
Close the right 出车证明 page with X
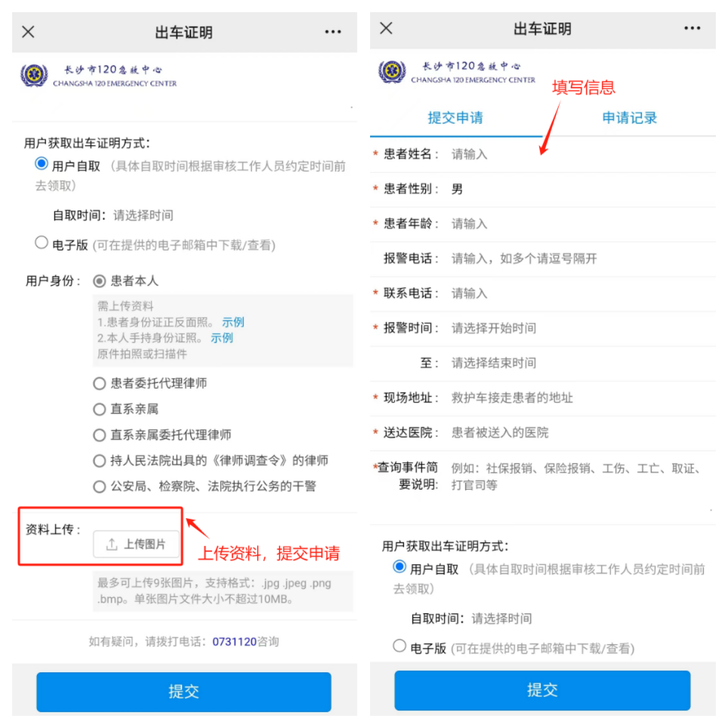point(386,28)
